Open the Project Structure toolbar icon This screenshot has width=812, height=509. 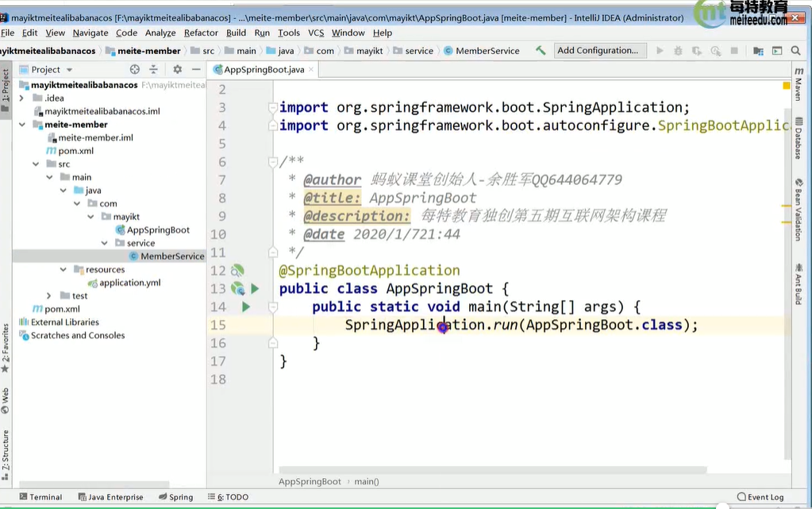point(758,51)
